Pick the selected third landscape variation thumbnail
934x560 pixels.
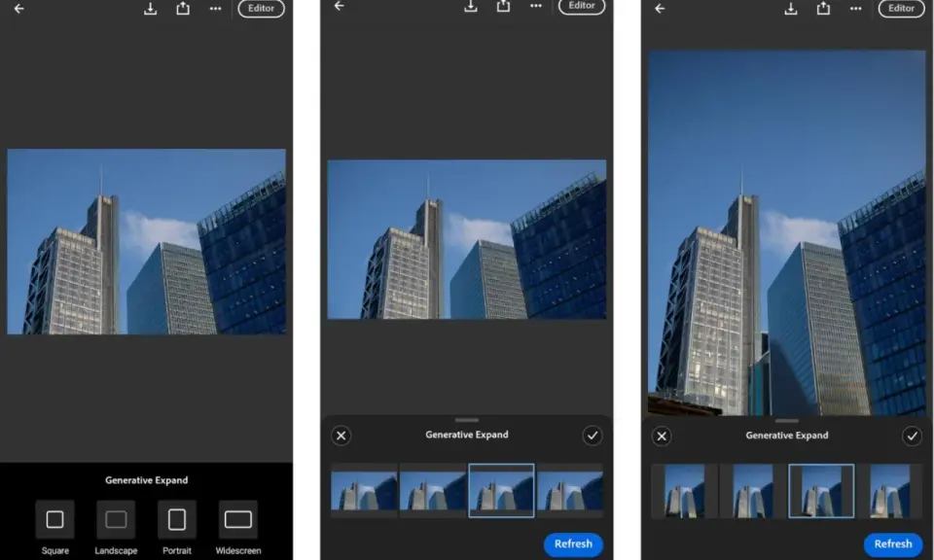pyautogui.click(x=502, y=491)
